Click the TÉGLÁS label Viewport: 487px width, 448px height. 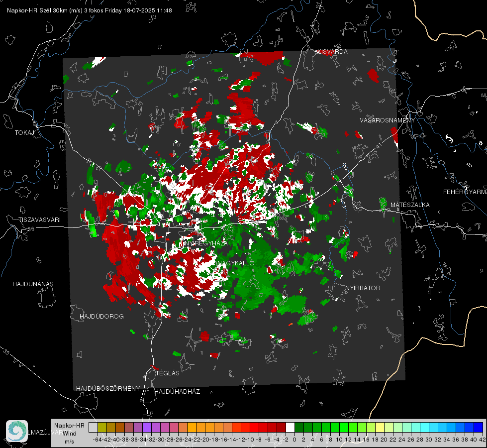coord(168,373)
